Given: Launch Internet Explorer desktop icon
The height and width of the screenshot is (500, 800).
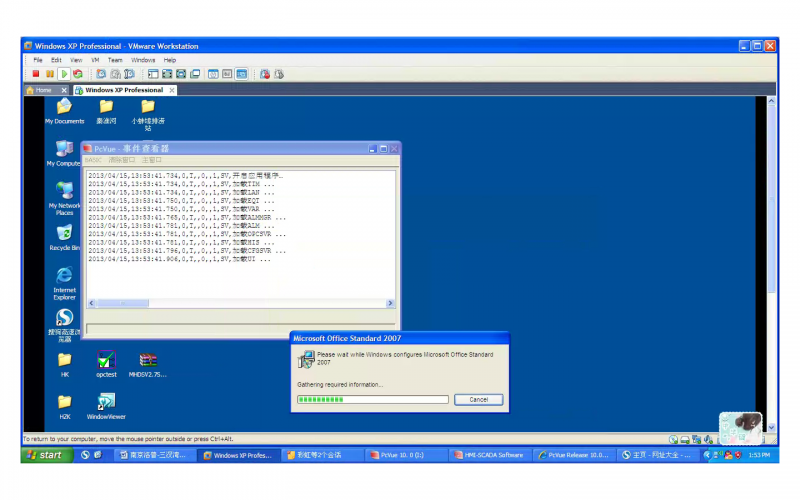Looking at the screenshot, I should [x=64, y=283].
